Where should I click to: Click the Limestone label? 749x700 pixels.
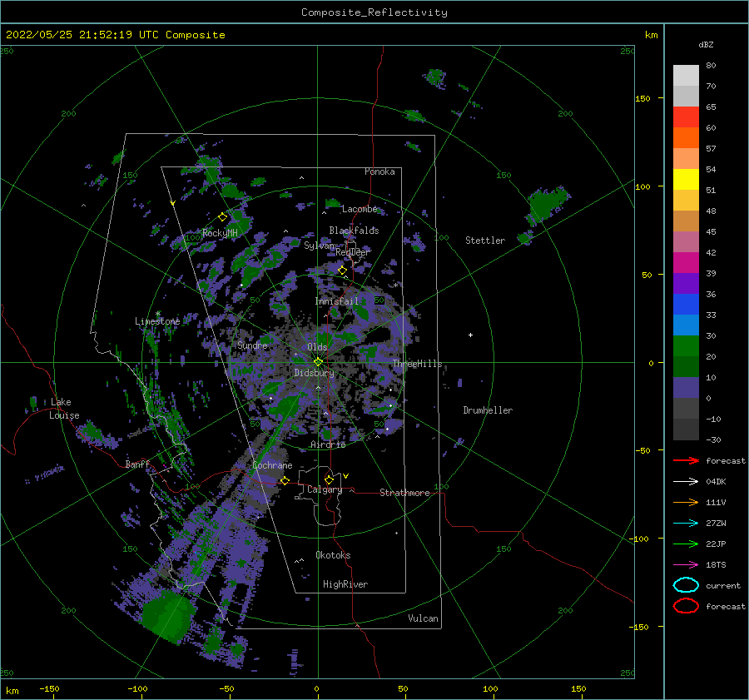157,321
